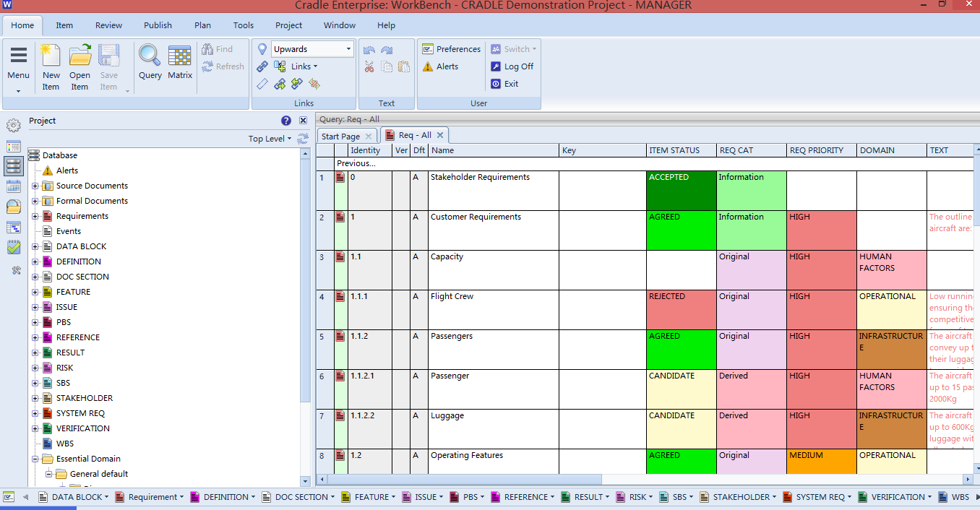This screenshot has height=510, width=980.
Task: Switch to the Tools ribbon tab
Action: pos(244,25)
